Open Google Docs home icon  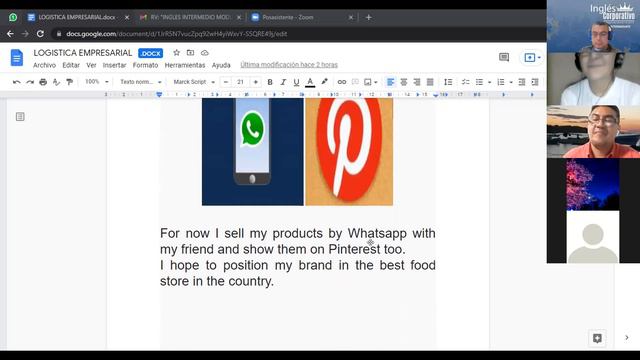[17, 58]
